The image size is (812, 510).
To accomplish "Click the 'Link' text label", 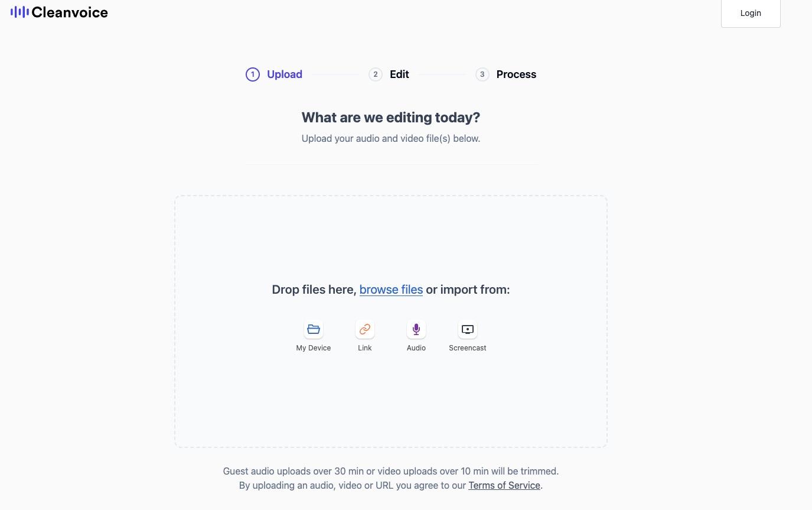I will (x=365, y=348).
